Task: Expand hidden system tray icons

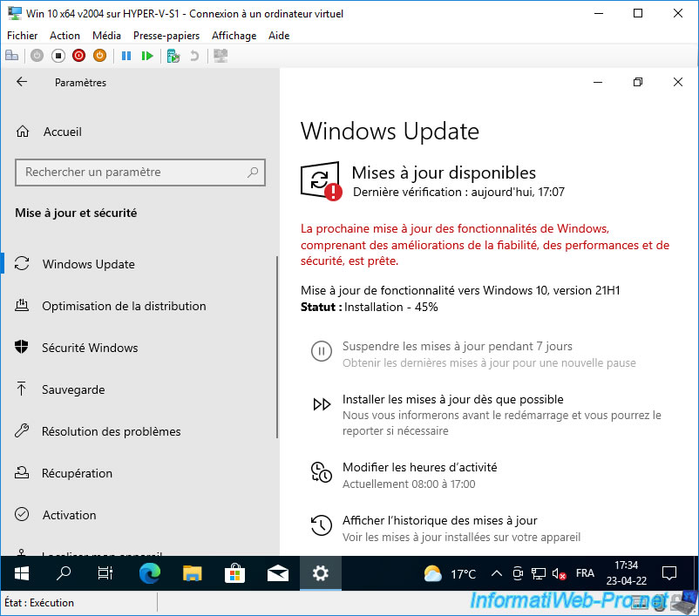Action: pos(496,573)
